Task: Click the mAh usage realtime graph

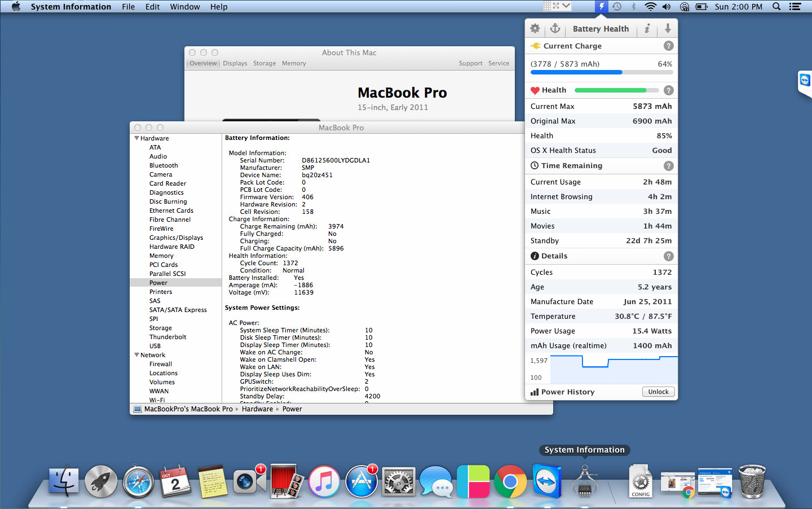Action: point(614,369)
